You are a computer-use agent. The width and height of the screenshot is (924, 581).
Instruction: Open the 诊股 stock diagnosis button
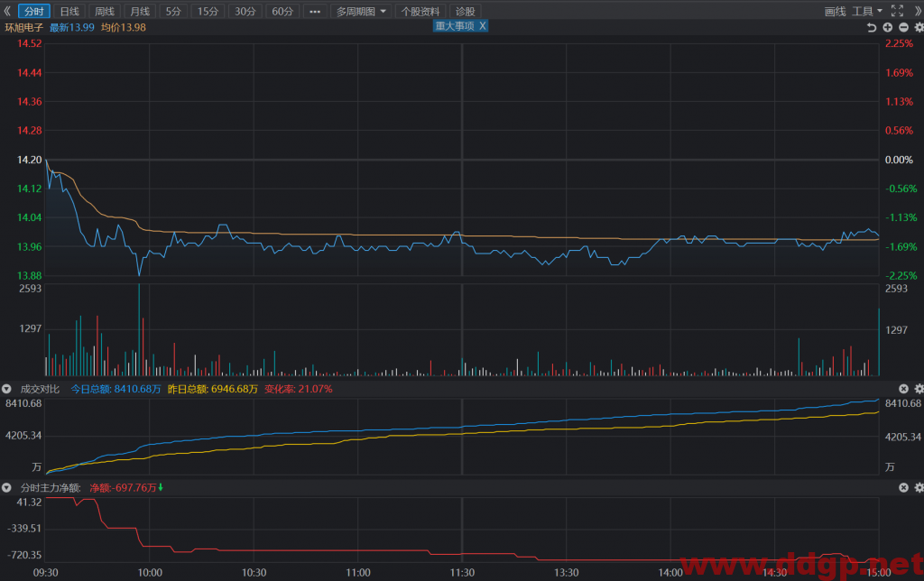point(465,11)
